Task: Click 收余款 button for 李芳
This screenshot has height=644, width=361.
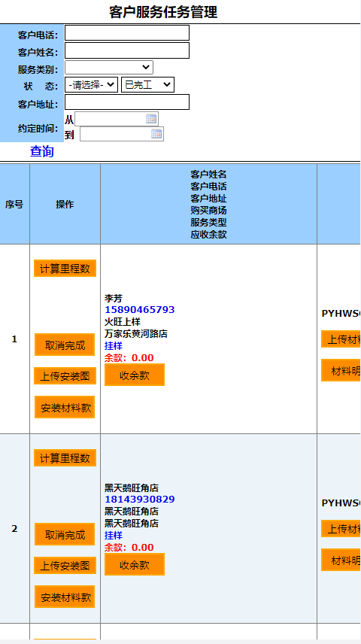Action: click(x=135, y=375)
